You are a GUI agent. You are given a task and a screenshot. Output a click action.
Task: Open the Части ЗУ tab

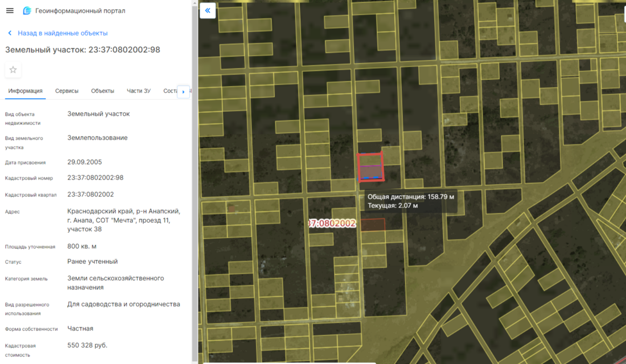(x=139, y=91)
